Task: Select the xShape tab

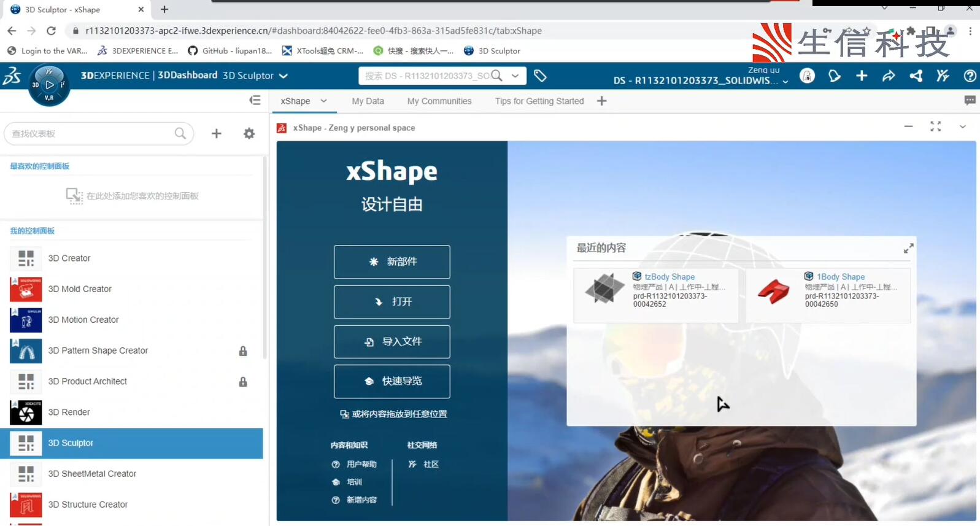Action: click(295, 101)
